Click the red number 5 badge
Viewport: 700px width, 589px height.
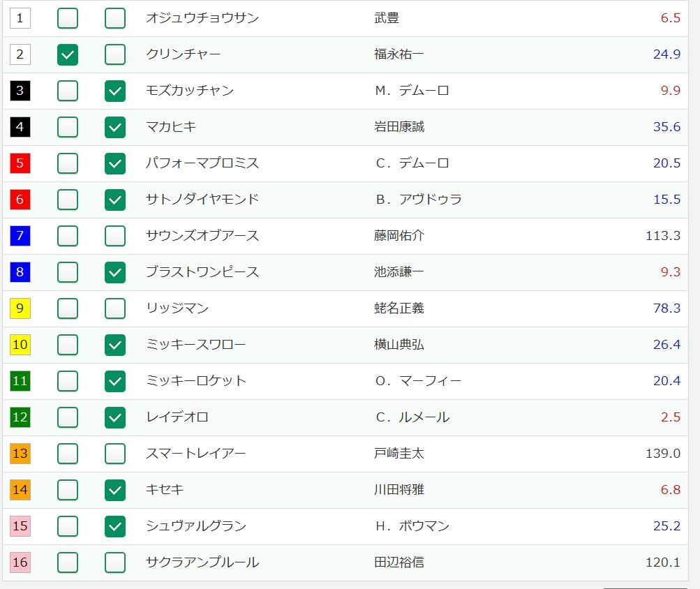click(20, 163)
